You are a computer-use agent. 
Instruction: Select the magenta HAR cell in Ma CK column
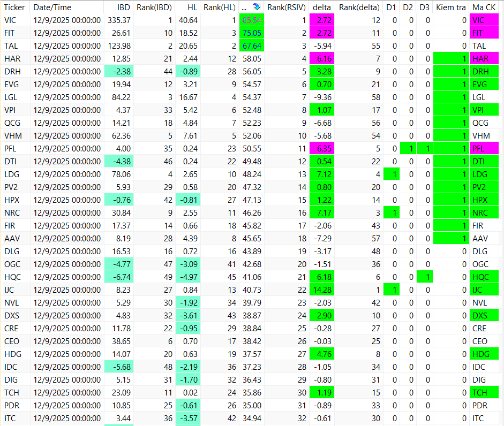484,59
